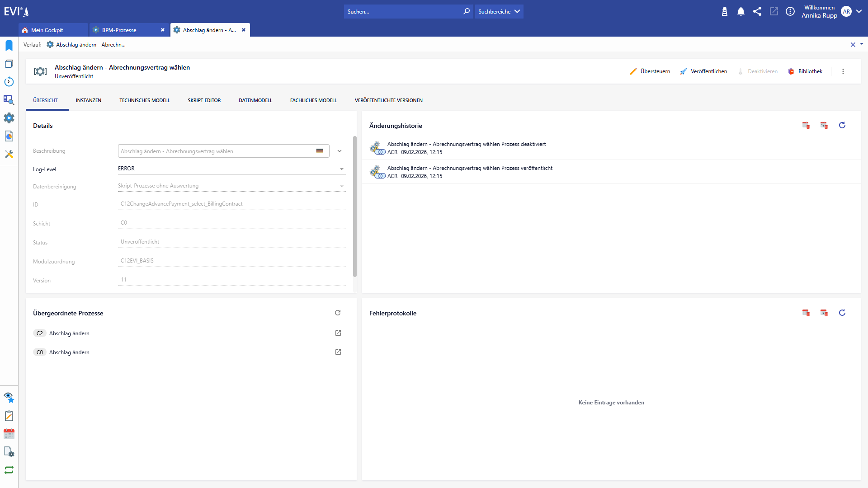Viewport: 868px width, 488px height.
Task: Open the Technisches Modell tab
Action: (x=145, y=100)
